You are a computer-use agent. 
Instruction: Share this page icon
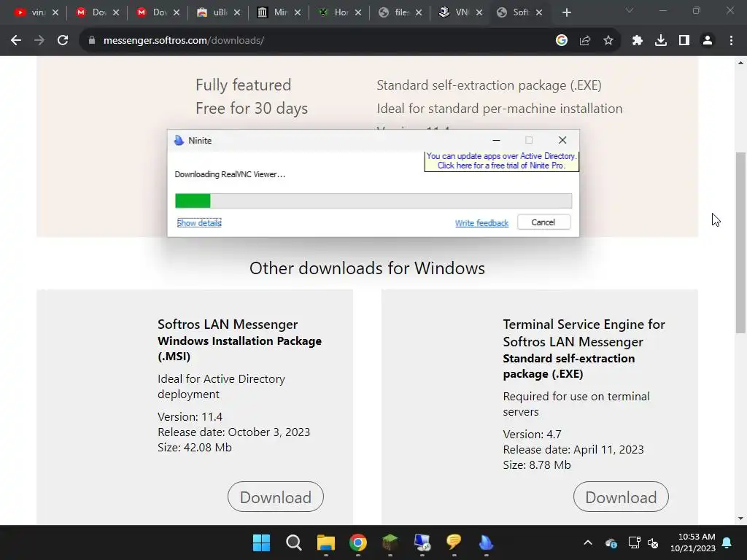(585, 41)
